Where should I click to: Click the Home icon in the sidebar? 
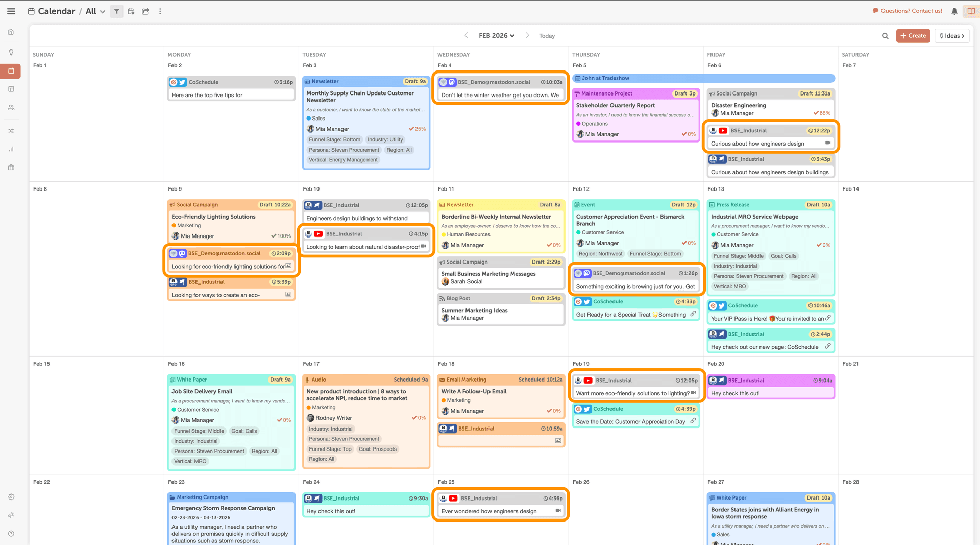11,32
